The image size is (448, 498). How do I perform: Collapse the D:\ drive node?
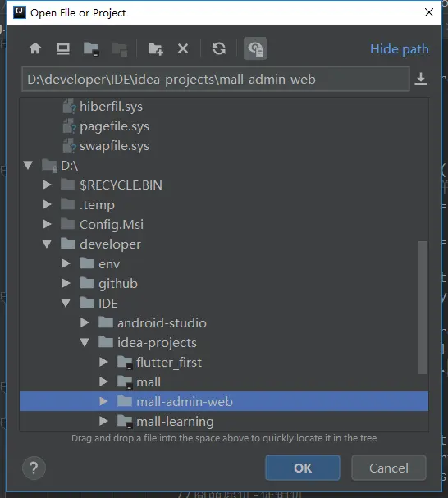(x=28, y=165)
